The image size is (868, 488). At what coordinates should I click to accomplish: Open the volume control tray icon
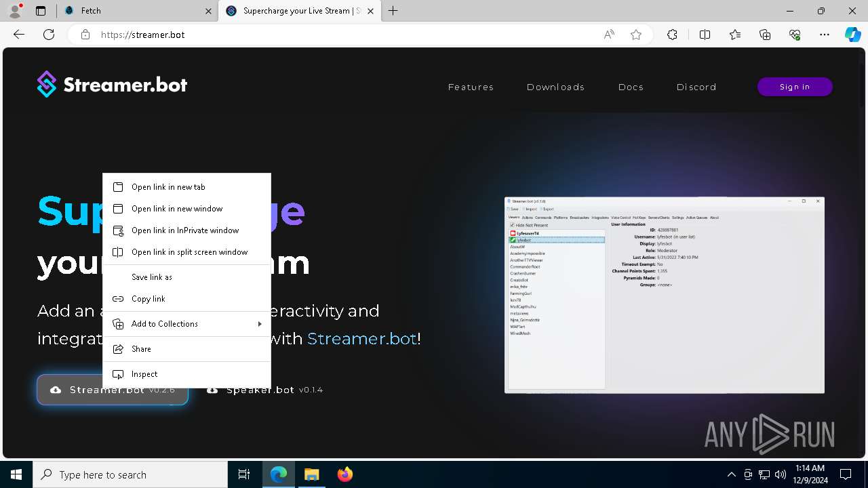coord(781,474)
